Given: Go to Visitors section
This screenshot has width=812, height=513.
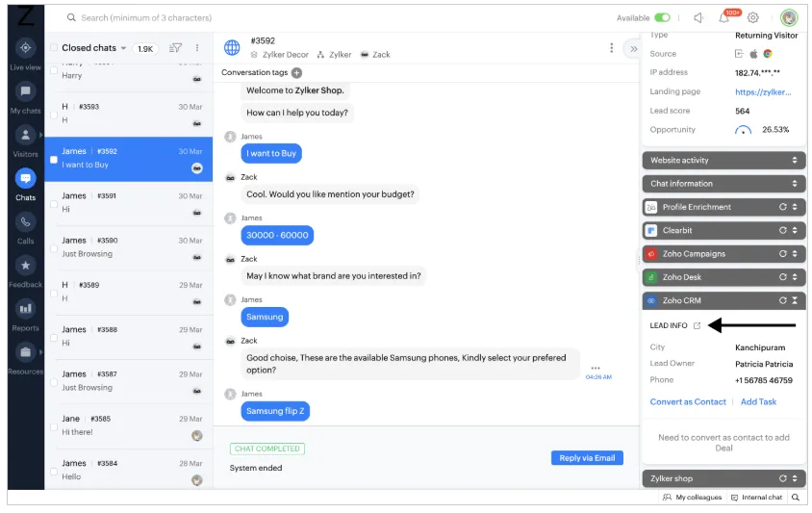Looking at the screenshot, I should [25, 141].
